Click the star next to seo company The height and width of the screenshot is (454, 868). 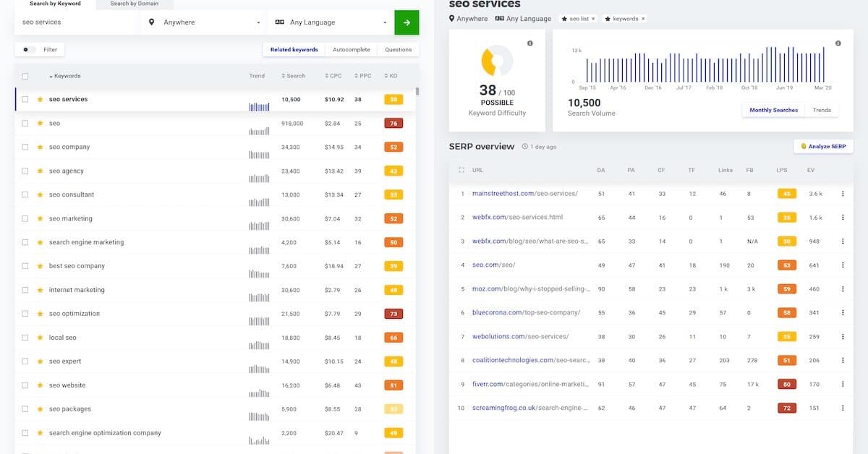tap(41, 147)
